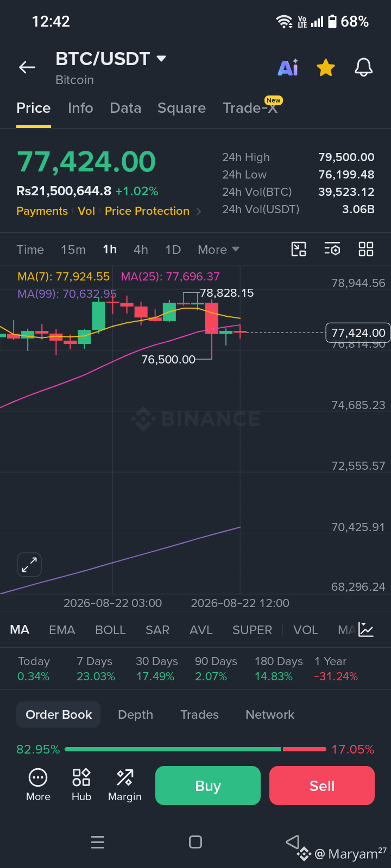391x868 pixels.
Task: Select the SAR indicator
Action: pyautogui.click(x=157, y=630)
